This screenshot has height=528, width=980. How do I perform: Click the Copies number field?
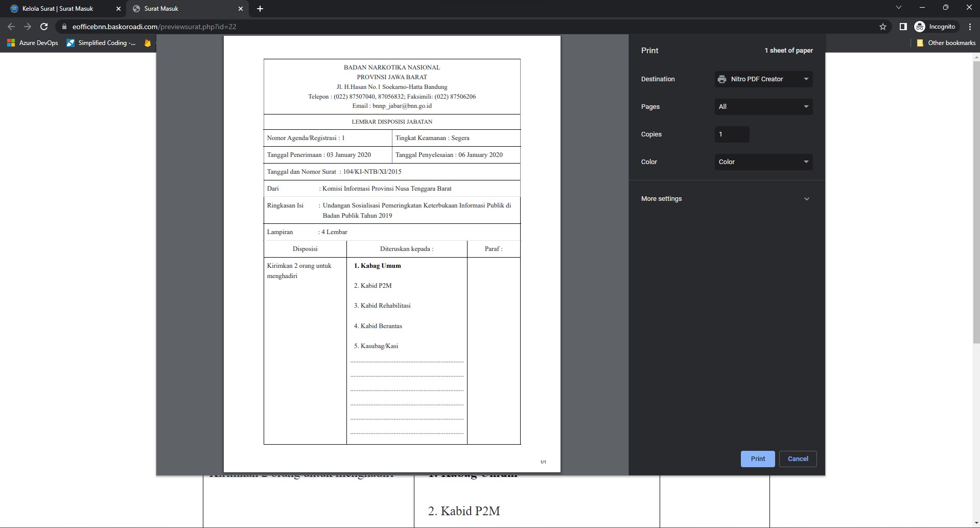732,134
